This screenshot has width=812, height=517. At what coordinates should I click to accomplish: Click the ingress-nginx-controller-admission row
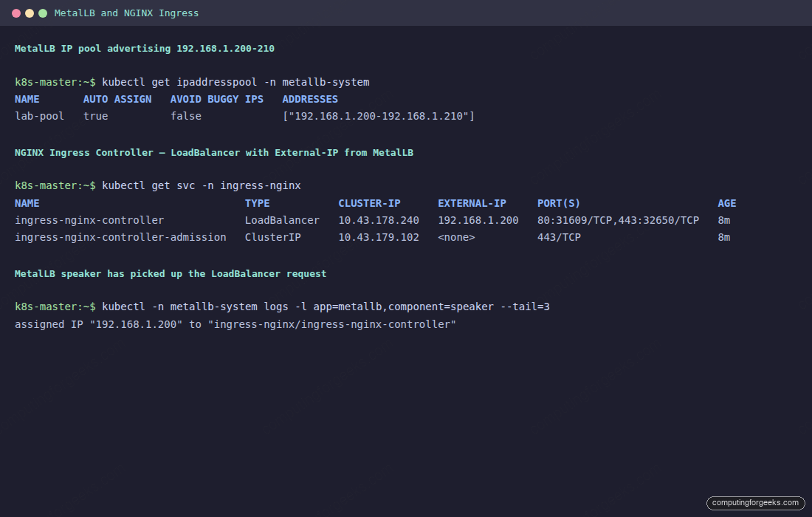pos(120,236)
